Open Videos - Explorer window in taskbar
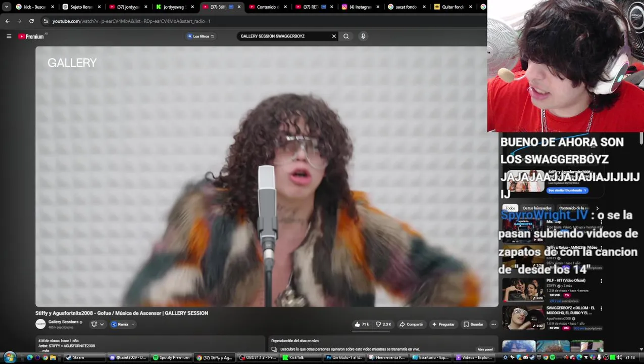The height and width of the screenshot is (364, 644). (474, 357)
